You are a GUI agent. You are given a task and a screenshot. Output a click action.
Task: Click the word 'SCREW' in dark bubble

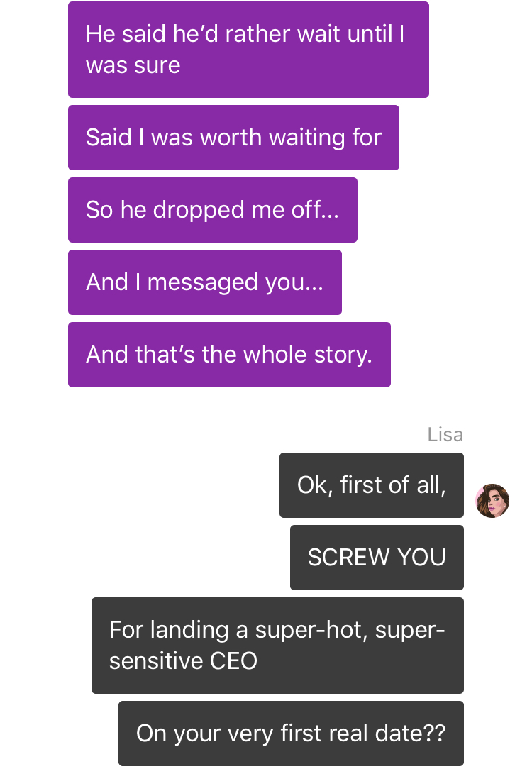(348, 558)
